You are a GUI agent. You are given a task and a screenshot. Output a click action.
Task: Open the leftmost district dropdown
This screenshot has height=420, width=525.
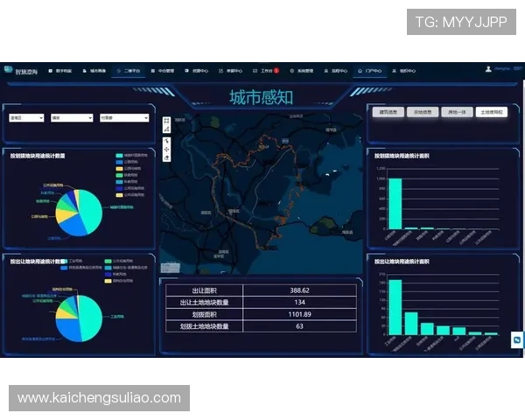[x=25, y=117]
